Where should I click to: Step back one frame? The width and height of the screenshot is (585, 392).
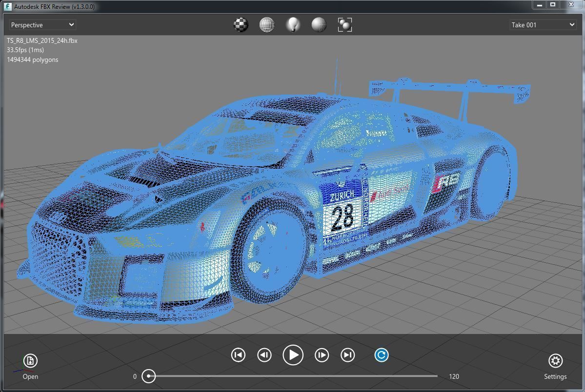click(x=264, y=355)
